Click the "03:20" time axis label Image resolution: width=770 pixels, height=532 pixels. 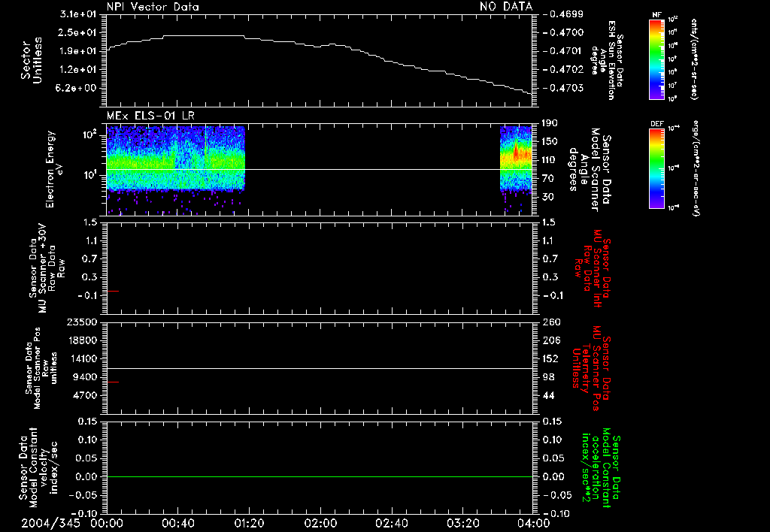pos(463,523)
